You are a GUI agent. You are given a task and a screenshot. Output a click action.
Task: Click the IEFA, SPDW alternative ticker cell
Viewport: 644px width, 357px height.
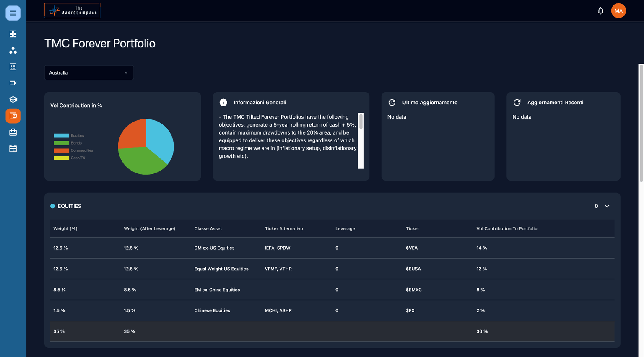[278, 248]
